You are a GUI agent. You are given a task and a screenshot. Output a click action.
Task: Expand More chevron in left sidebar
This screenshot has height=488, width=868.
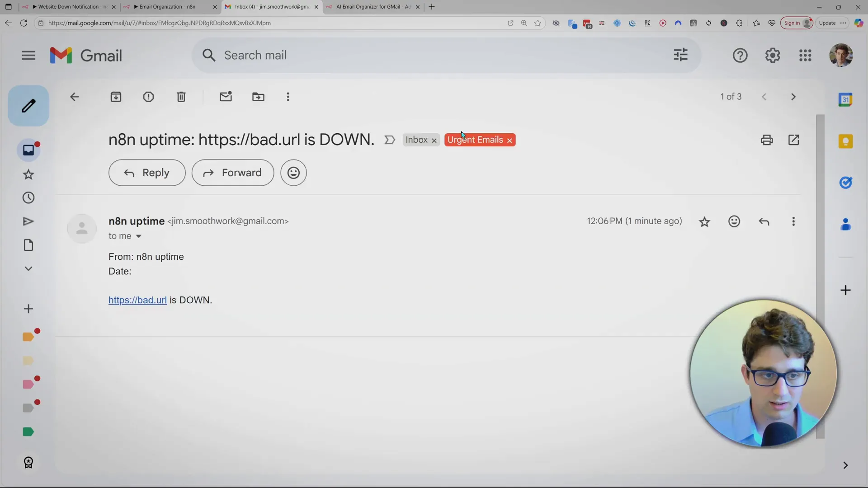[x=28, y=269]
